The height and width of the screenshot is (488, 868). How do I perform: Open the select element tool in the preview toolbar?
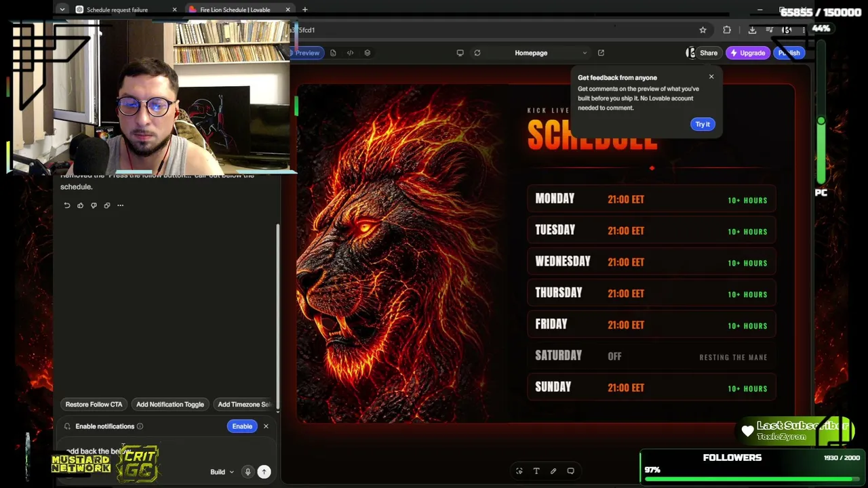point(519,471)
